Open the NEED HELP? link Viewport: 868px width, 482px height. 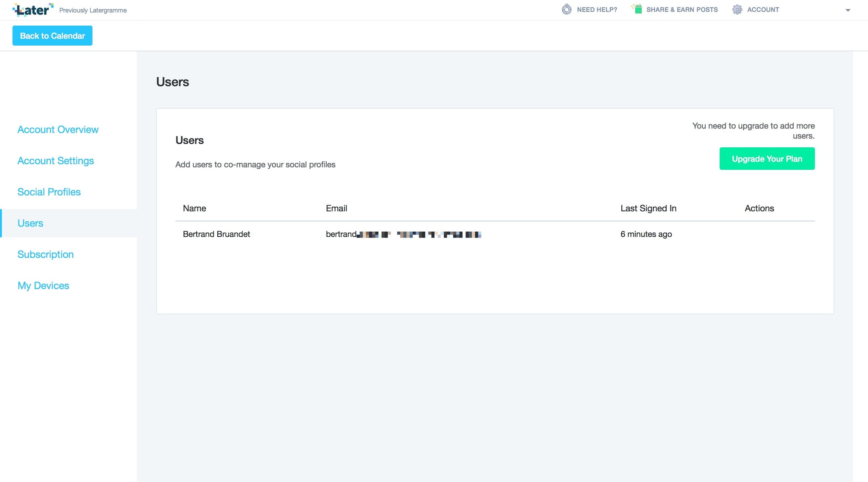pyautogui.click(x=597, y=10)
